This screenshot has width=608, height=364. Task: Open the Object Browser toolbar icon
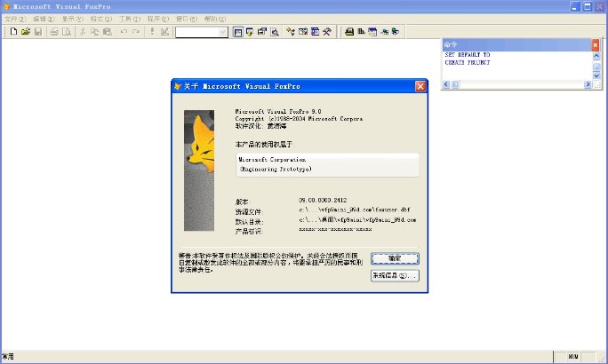tap(303, 32)
